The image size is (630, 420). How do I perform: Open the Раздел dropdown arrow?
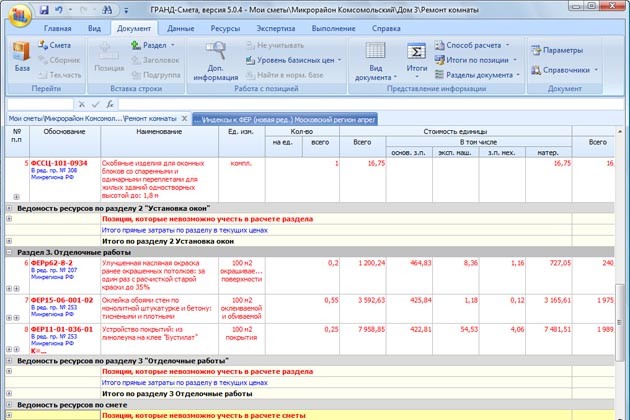pos(173,45)
